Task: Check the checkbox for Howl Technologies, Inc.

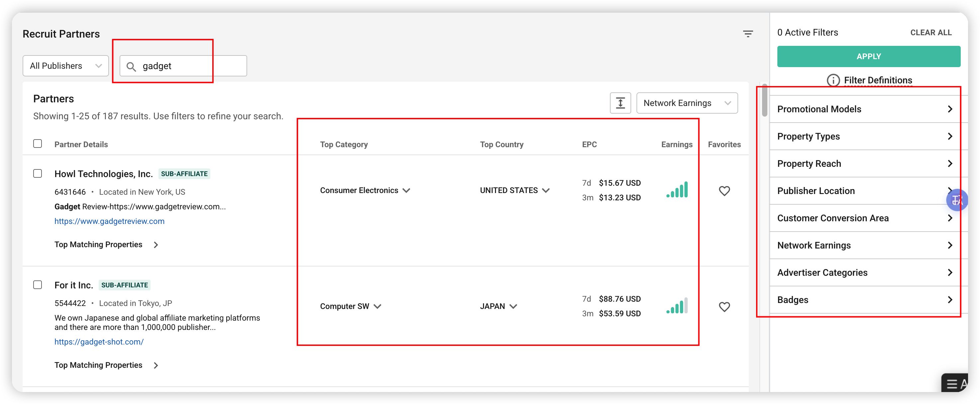Action: pyautogui.click(x=38, y=173)
